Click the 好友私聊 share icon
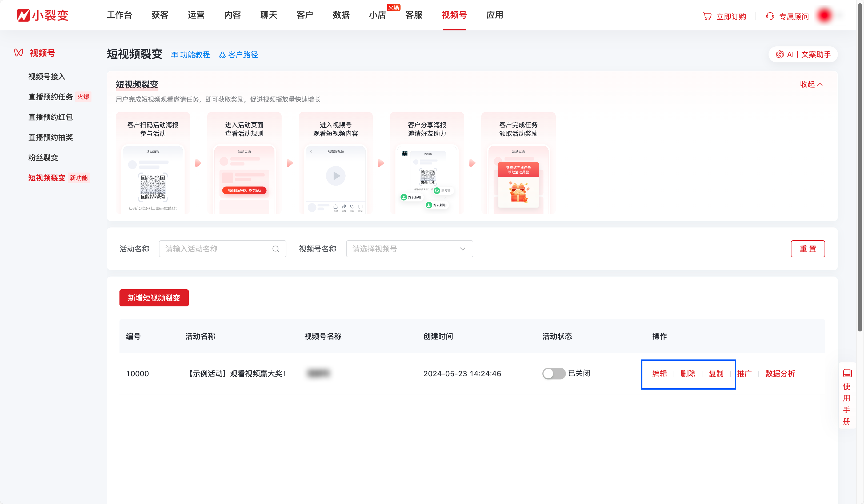Viewport: 864px width, 504px height. pos(403,197)
